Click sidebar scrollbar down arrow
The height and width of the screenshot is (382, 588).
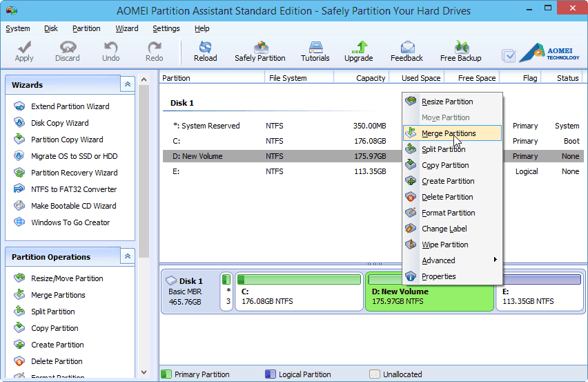(x=144, y=372)
